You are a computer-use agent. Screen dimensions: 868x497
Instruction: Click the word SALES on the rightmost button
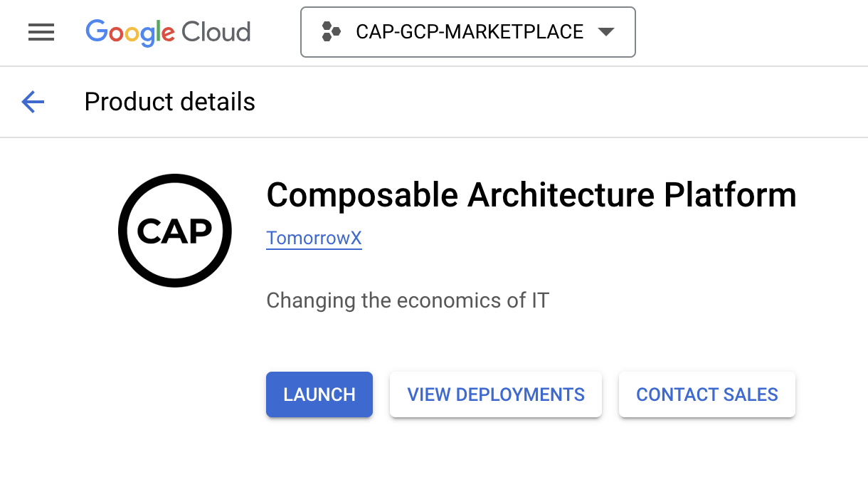[x=752, y=394]
